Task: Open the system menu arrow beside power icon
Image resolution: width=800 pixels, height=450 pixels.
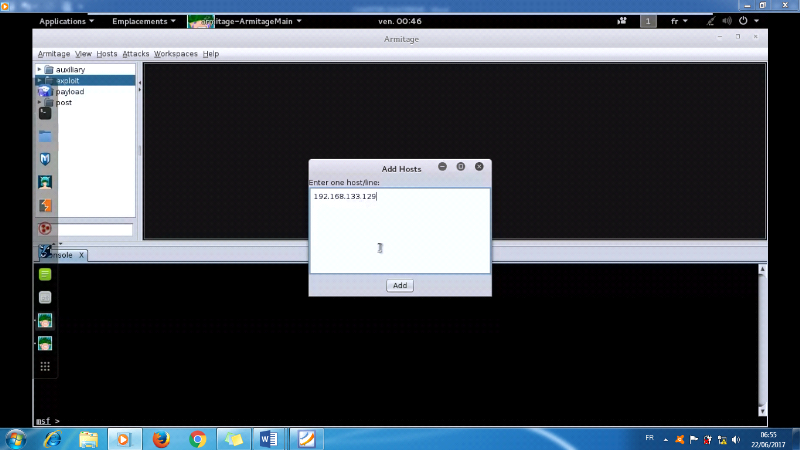Action: click(x=757, y=21)
